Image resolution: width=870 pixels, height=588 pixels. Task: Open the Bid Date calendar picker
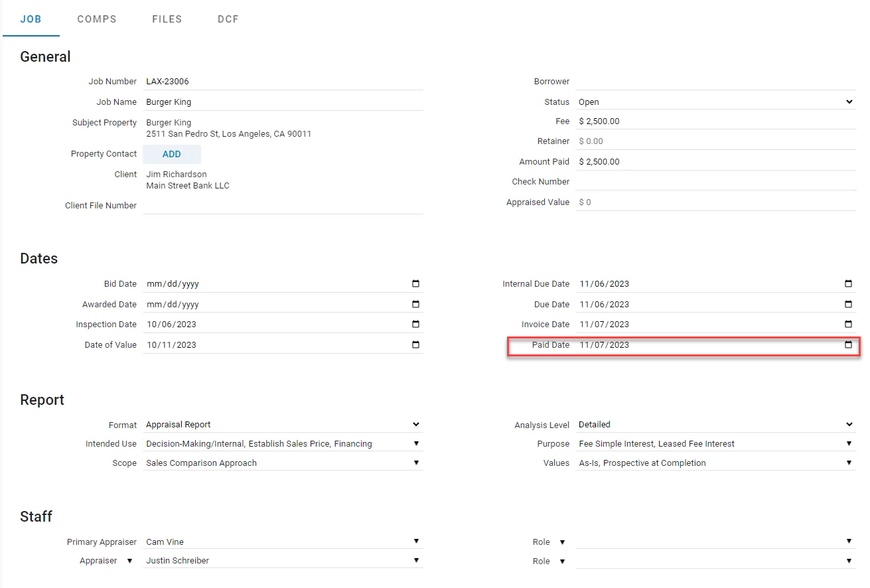coord(415,284)
